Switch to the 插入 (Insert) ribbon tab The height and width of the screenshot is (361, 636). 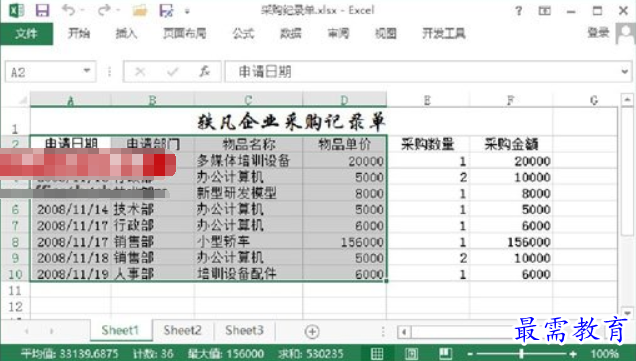126,33
